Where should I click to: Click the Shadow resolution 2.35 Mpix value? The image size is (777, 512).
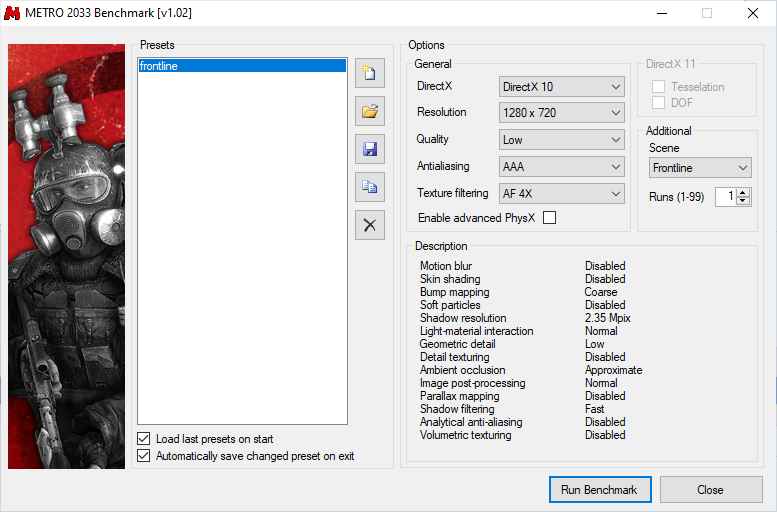608,318
